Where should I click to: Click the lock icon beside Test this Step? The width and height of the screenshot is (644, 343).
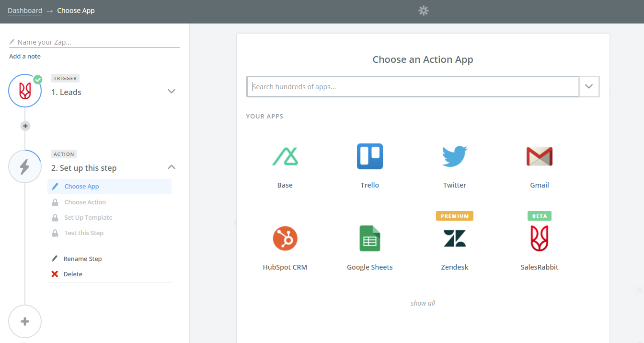click(55, 233)
